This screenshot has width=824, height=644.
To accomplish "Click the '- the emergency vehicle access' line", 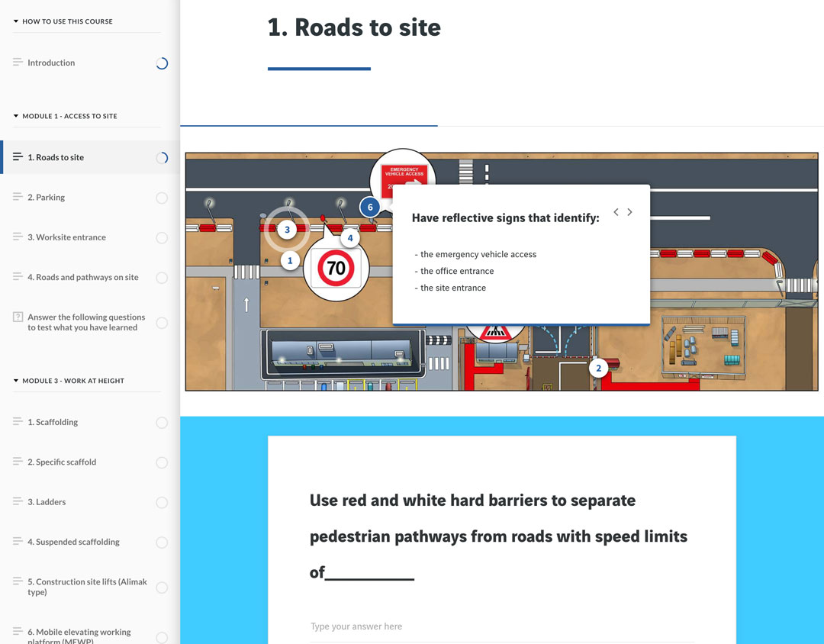I will [475, 254].
